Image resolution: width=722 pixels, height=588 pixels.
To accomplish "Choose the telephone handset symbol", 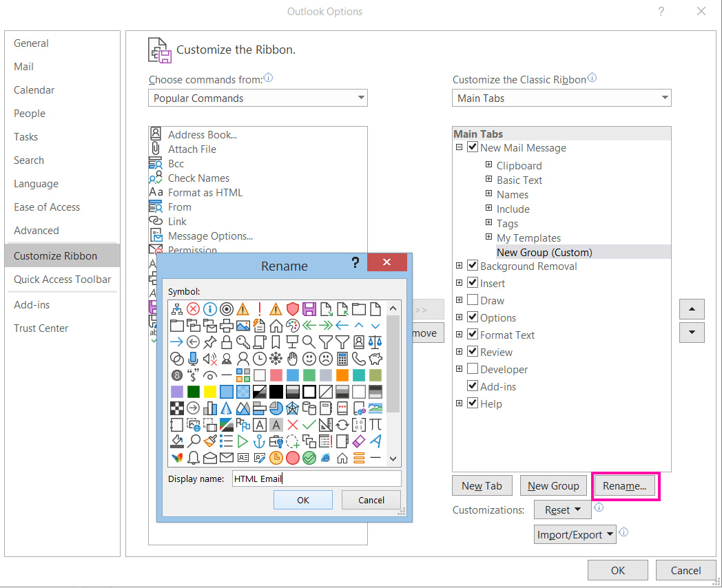I will point(359,359).
